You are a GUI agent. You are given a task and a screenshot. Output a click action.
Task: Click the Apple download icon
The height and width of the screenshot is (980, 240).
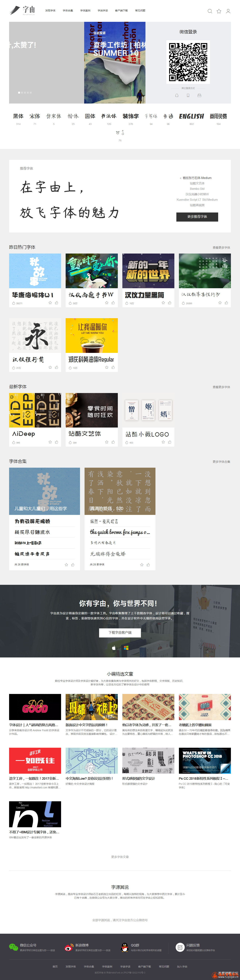113,647
